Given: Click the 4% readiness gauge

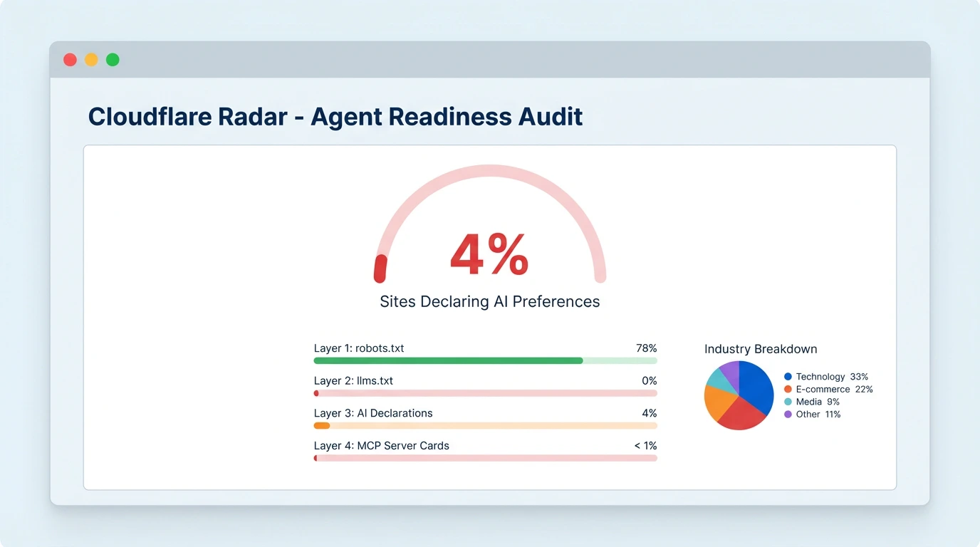Looking at the screenshot, I should point(489,253).
